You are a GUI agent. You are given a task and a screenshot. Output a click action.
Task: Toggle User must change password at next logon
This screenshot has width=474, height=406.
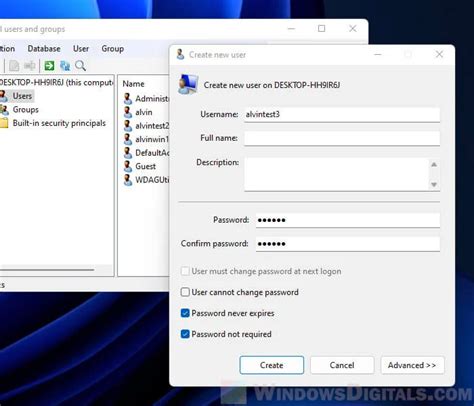(185, 271)
